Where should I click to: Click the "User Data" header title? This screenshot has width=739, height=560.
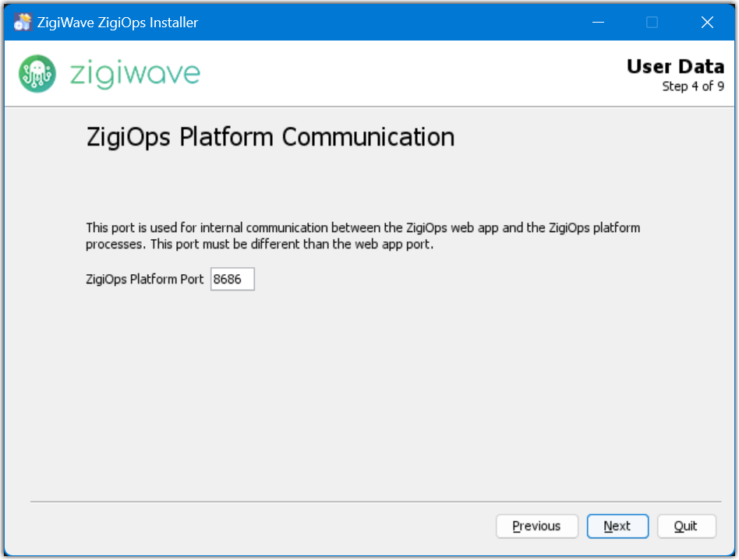[675, 67]
